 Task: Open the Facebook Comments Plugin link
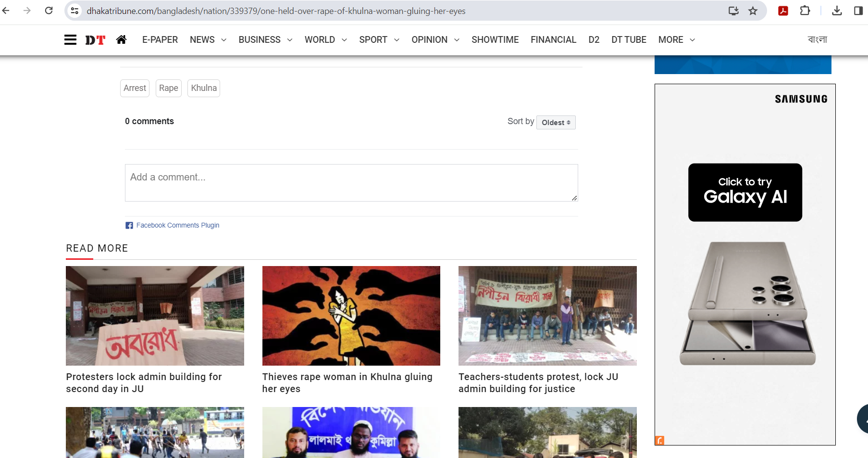click(x=177, y=225)
